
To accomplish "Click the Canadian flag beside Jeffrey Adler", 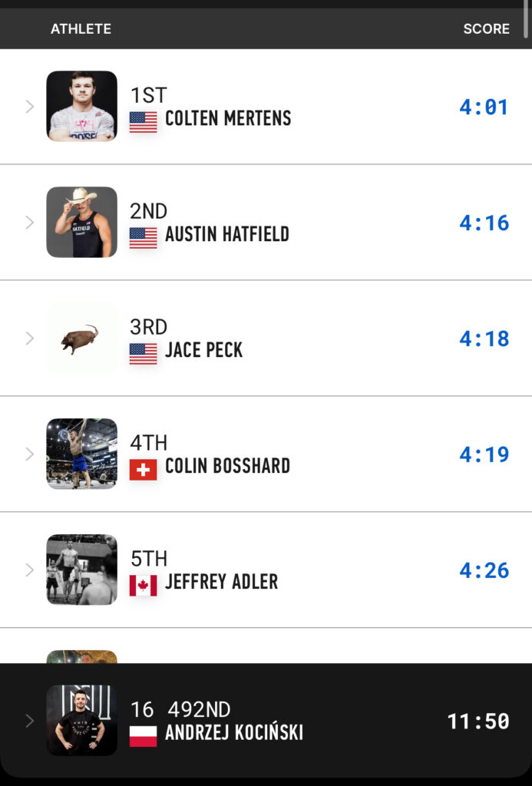I will click(143, 585).
